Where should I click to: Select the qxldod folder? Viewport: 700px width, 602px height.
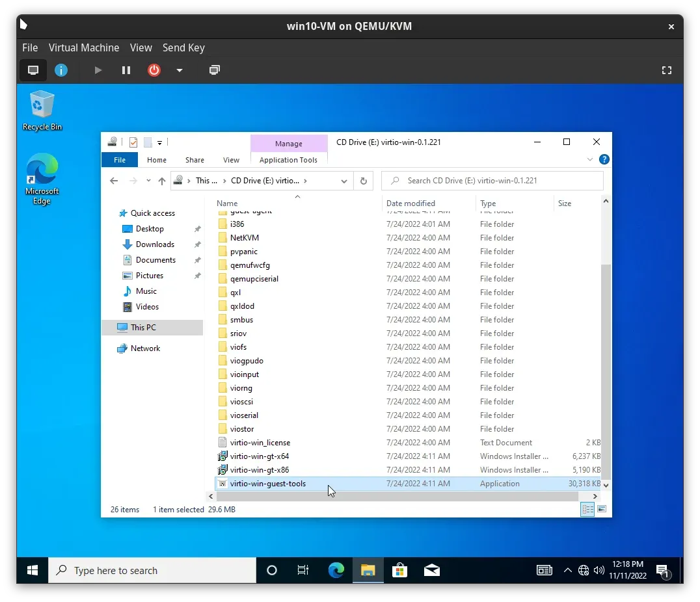(408, 306)
